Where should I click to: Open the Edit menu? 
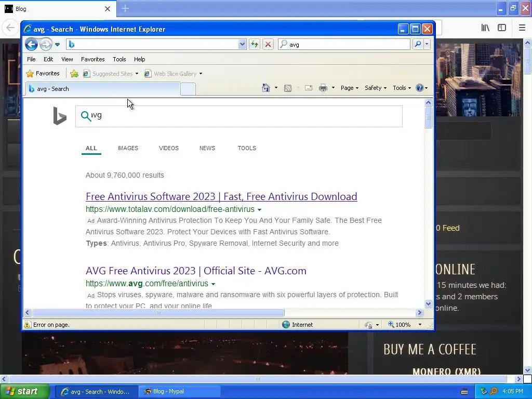tap(48, 59)
